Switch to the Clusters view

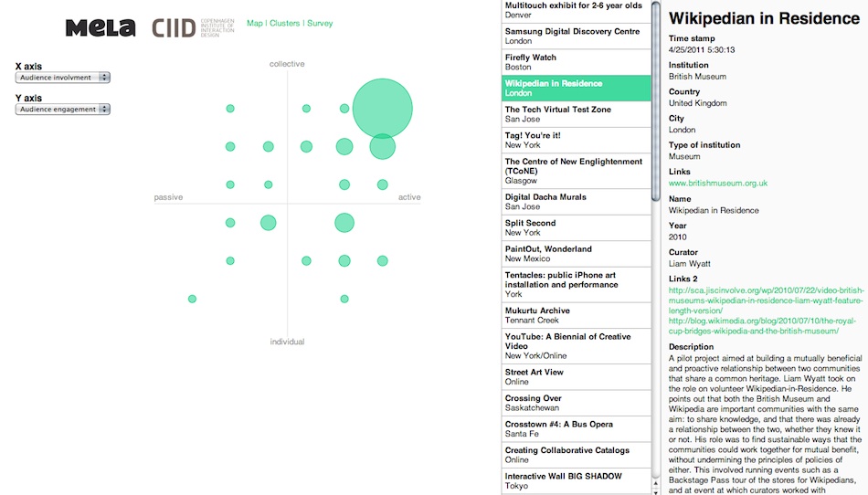tap(284, 23)
